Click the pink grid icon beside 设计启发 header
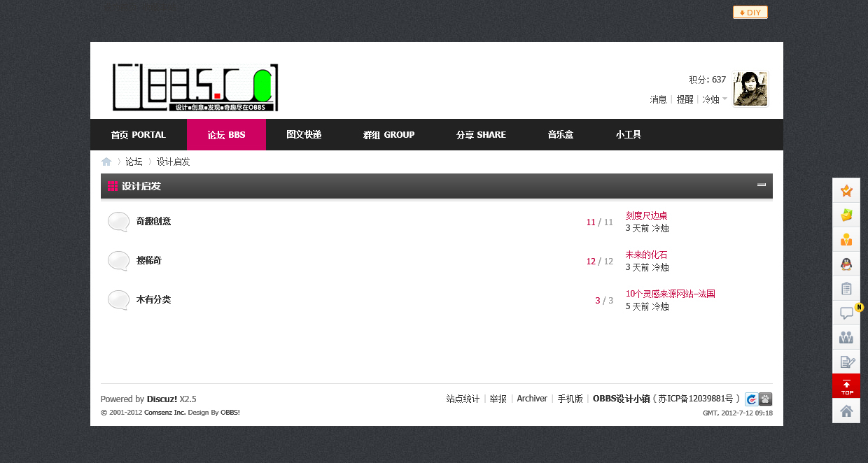This screenshot has width=868, height=463. pyautogui.click(x=112, y=186)
